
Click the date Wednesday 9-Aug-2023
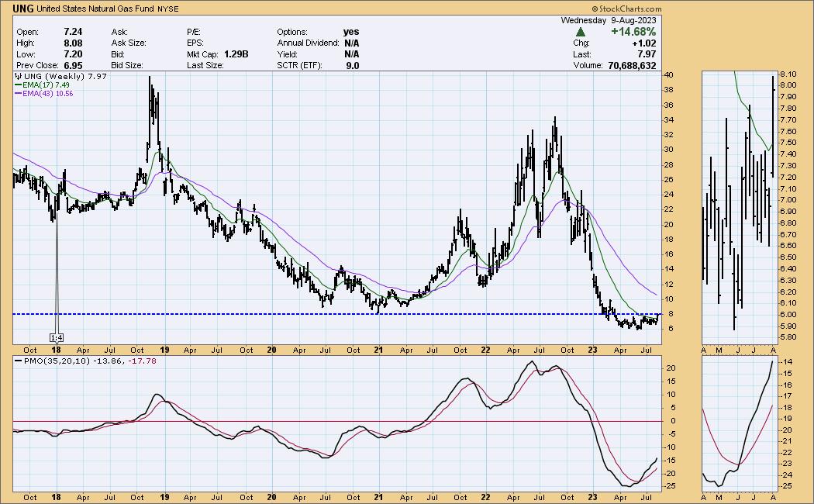point(609,20)
